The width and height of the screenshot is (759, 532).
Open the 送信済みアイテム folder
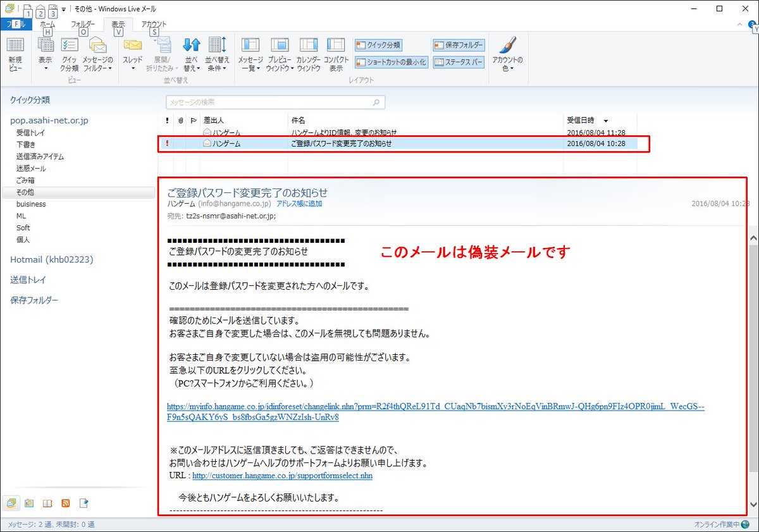click(40, 156)
